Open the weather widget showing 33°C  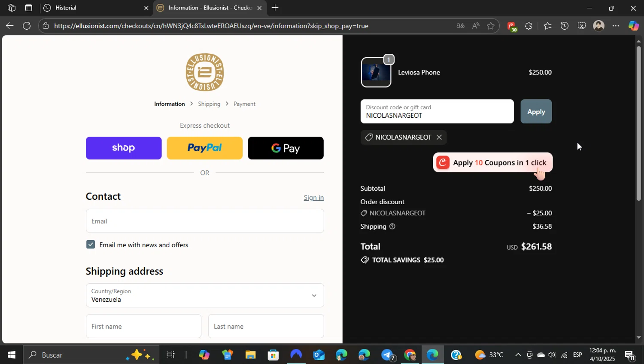coord(489,355)
